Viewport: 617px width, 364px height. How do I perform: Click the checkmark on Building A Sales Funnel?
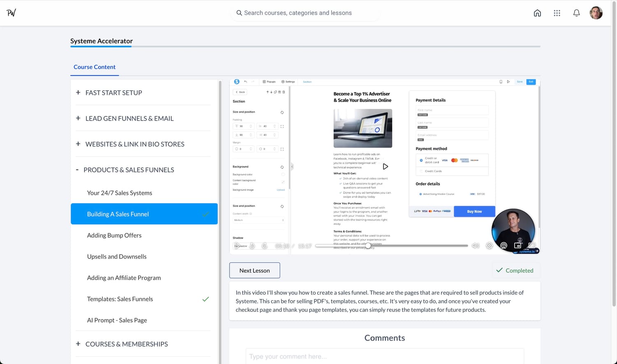point(206,214)
